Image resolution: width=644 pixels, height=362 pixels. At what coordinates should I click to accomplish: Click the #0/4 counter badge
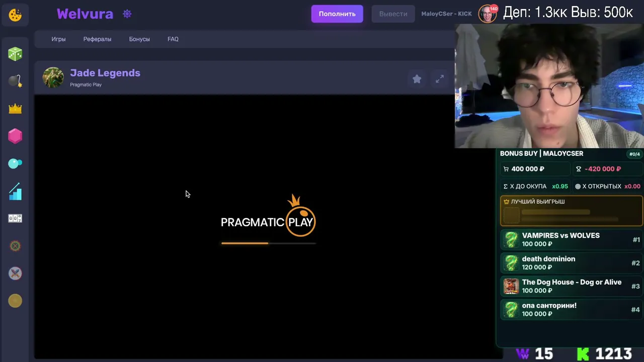click(x=634, y=154)
